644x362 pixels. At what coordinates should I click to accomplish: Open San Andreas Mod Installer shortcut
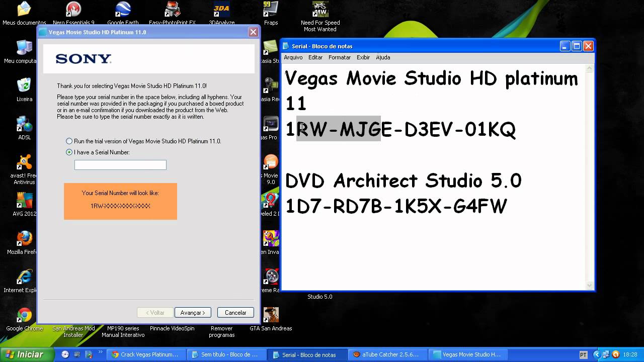(73, 331)
